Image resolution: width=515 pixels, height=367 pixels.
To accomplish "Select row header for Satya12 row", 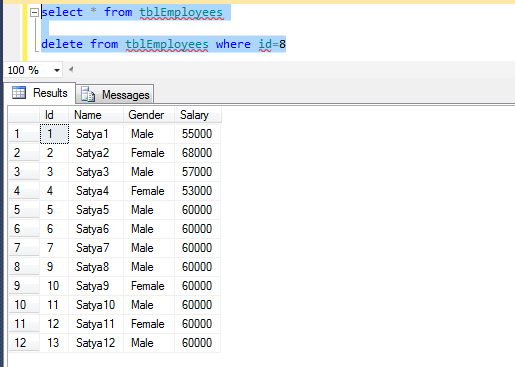I will coord(24,343).
